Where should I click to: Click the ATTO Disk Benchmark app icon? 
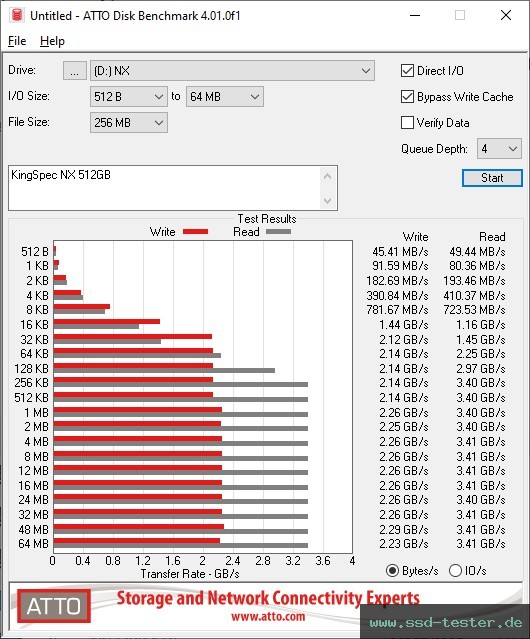(17, 15)
